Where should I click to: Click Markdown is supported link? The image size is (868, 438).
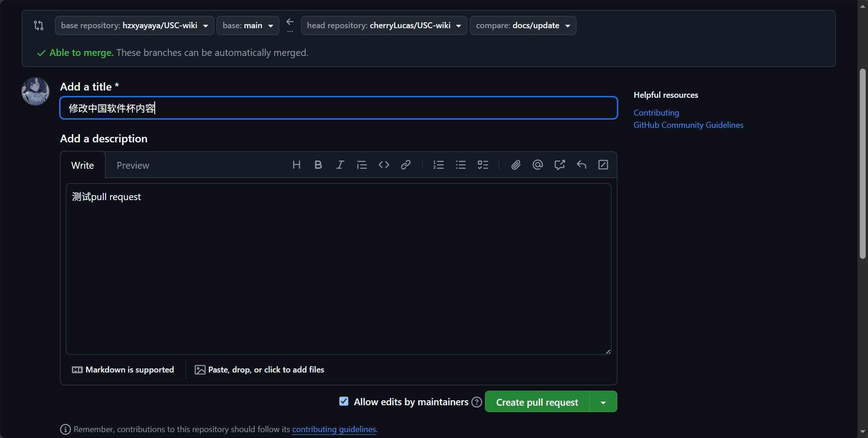123,370
